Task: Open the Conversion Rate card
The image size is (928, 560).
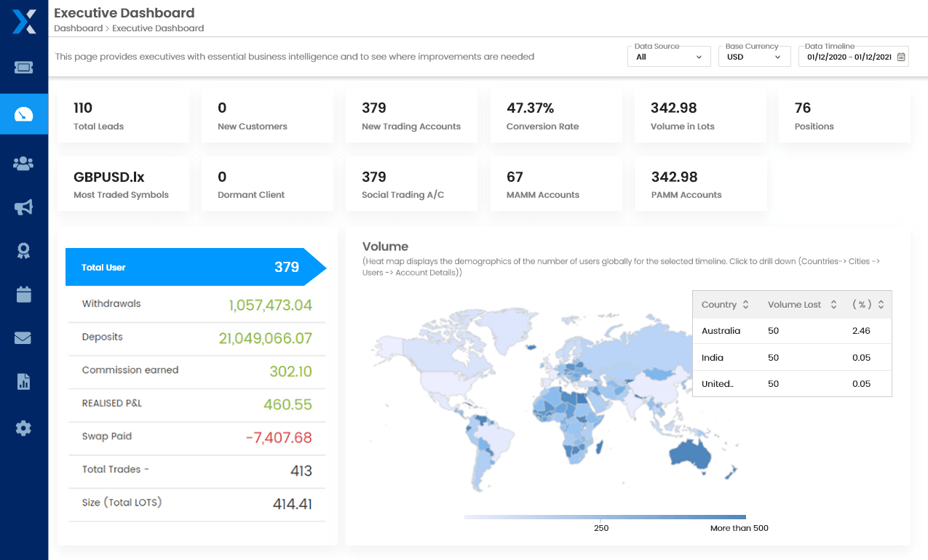Action: click(556, 116)
